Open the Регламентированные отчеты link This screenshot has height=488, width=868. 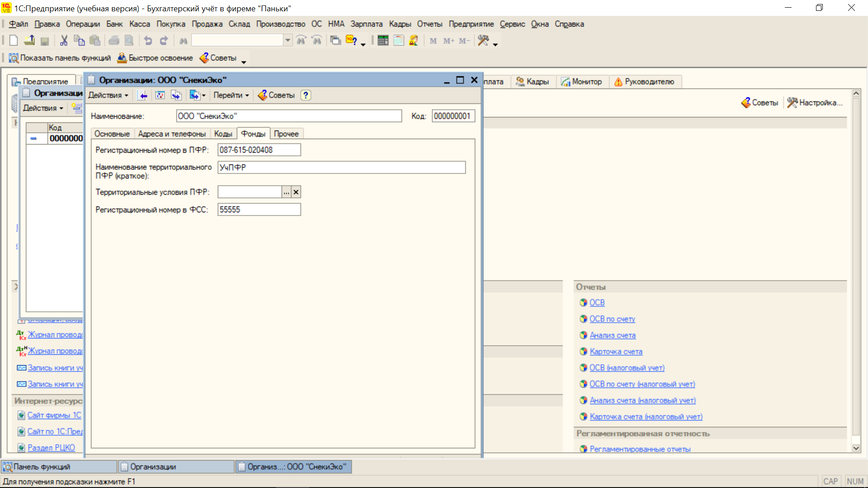coord(640,449)
